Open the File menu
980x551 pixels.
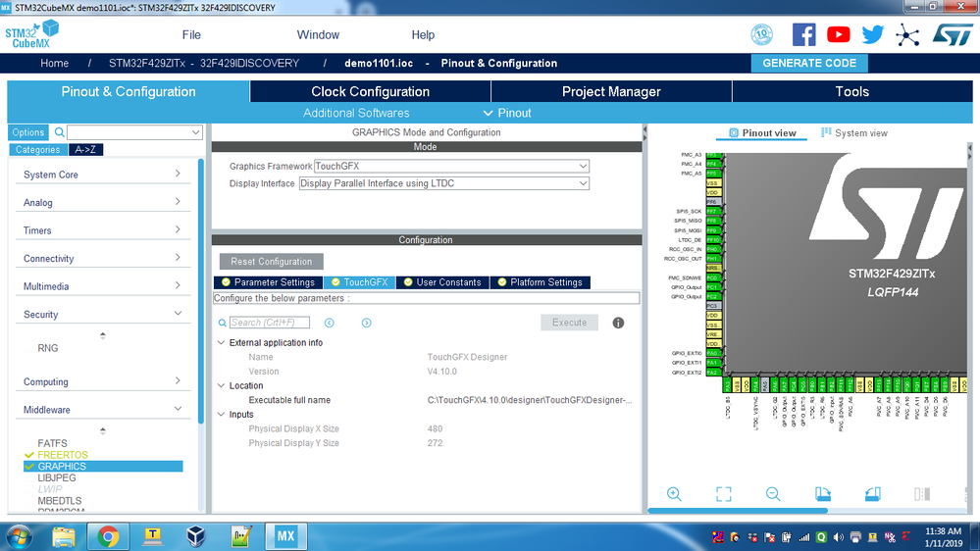click(x=191, y=35)
